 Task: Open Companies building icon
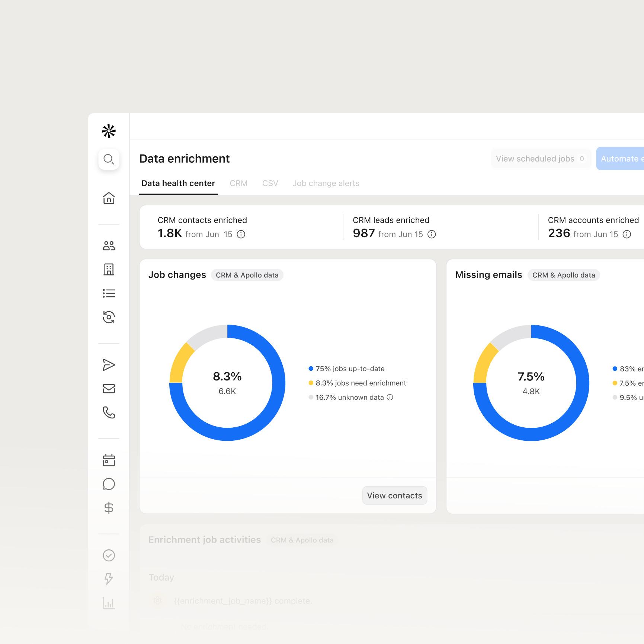coord(109,270)
